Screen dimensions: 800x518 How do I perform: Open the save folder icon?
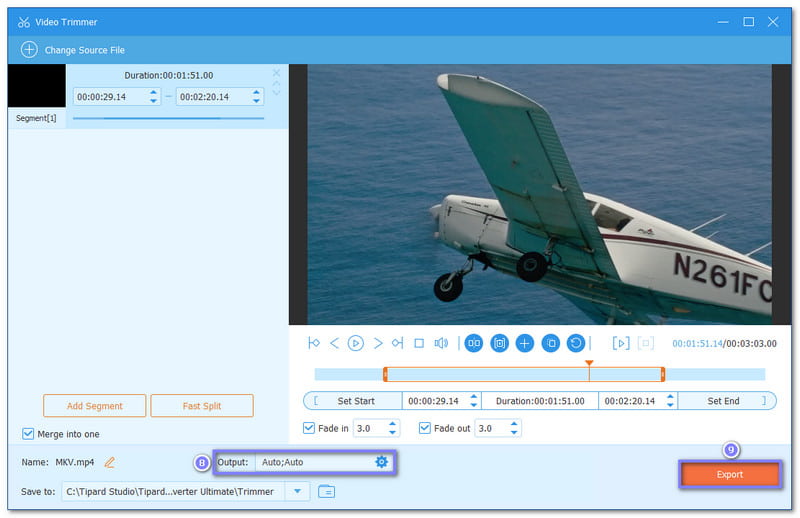pyautogui.click(x=327, y=491)
